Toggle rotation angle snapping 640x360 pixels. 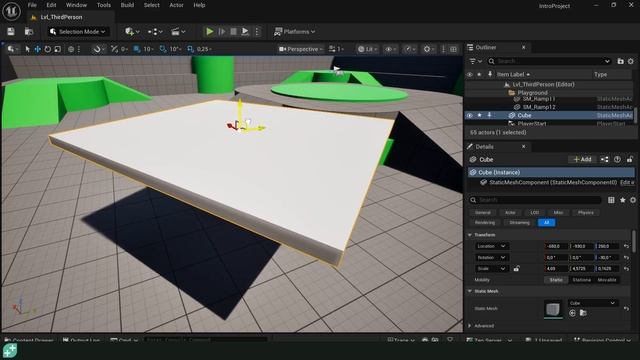pos(163,49)
